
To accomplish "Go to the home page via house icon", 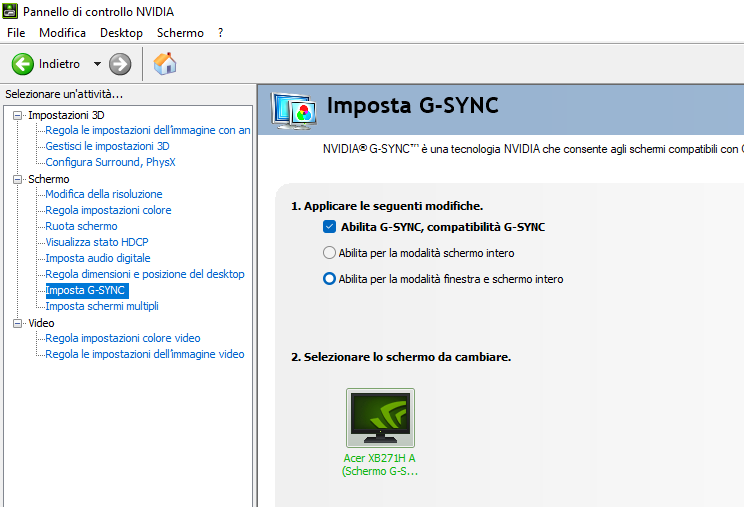I will click(165, 64).
